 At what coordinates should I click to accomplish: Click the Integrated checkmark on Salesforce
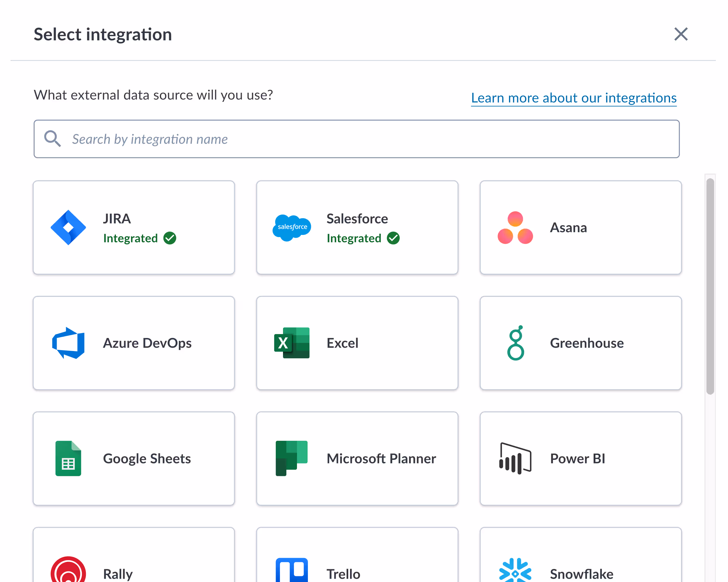coord(393,238)
